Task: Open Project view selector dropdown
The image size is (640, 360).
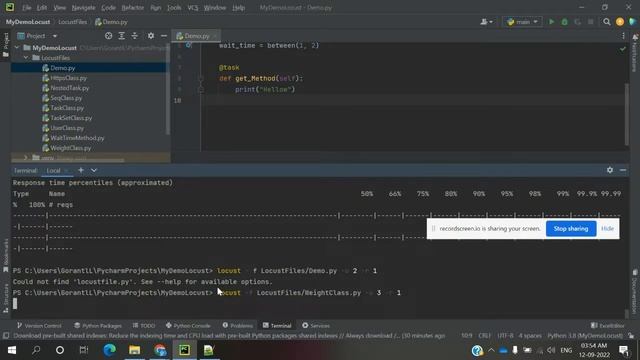Action: tap(38, 36)
